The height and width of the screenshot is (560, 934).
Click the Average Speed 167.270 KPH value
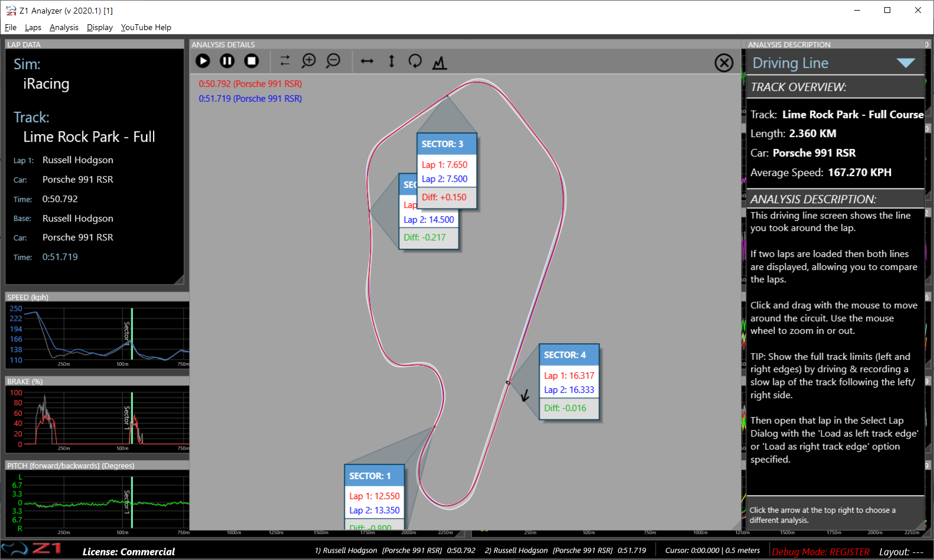coord(860,172)
